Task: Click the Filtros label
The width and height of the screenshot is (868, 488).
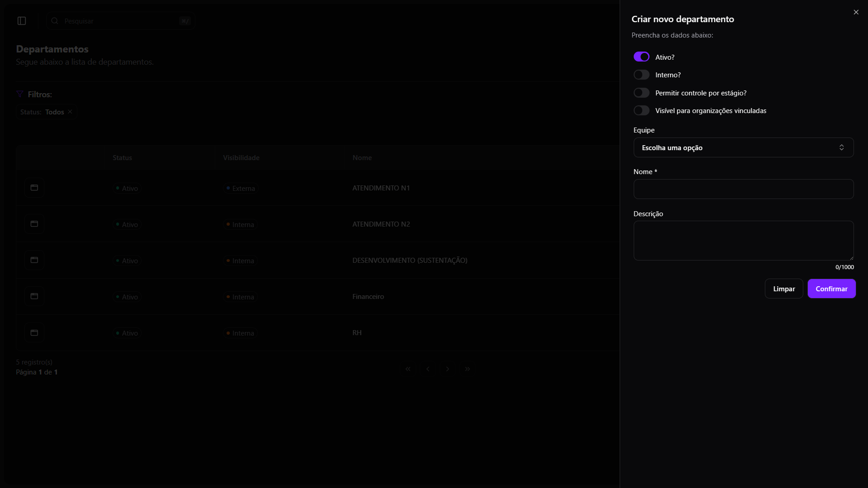Action: tap(40, 94)
